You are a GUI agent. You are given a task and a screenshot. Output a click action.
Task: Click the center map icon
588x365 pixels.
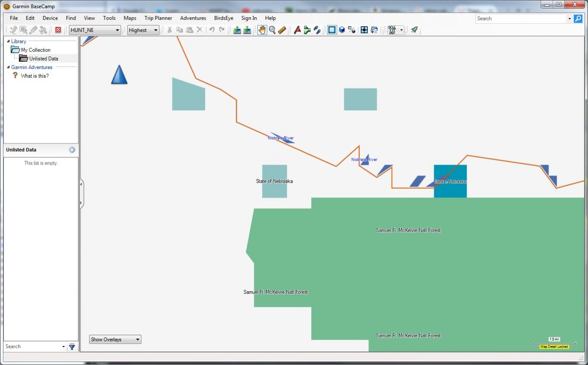pyautogui.click(x=364, y=30)
